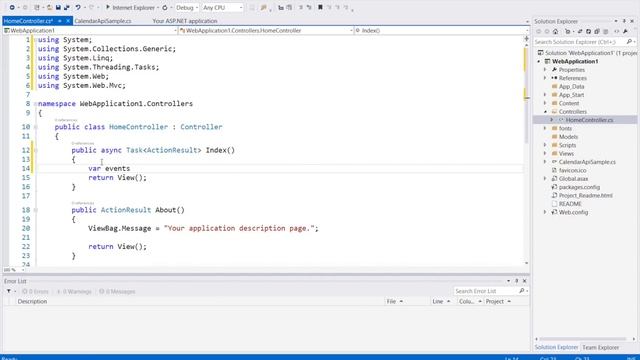Switch to Team Explorer tab
Screen dimensions: 640x360
(600, 347)
